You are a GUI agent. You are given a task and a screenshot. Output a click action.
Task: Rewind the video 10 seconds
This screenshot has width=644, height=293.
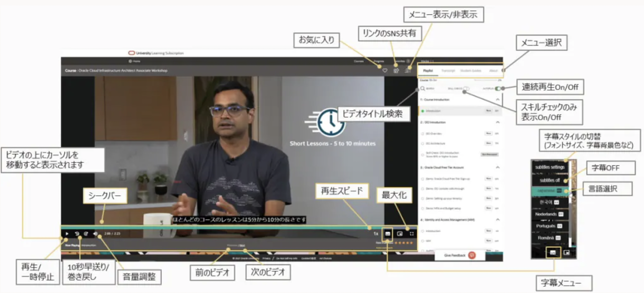coord(77,234)
